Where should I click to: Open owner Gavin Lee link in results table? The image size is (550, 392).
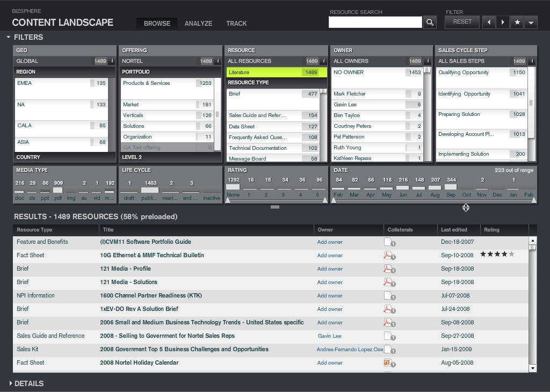(329, 336)
